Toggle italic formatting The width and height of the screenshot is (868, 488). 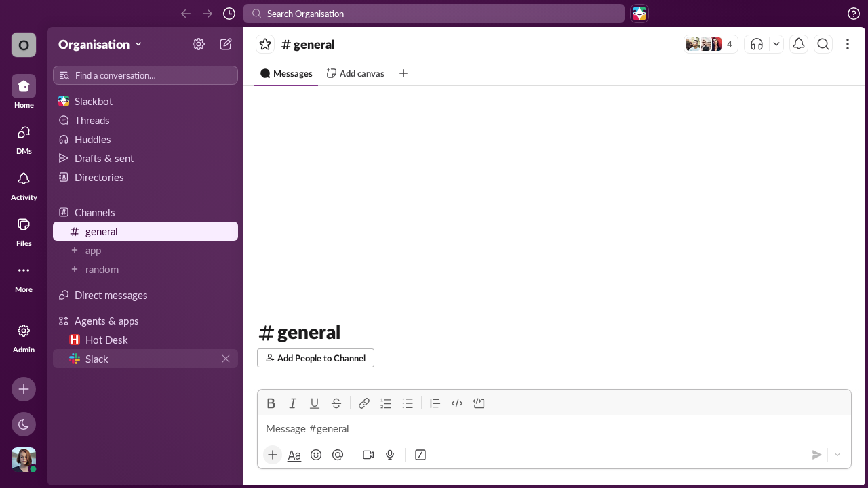pyautogui.click(x=293, y=403)
